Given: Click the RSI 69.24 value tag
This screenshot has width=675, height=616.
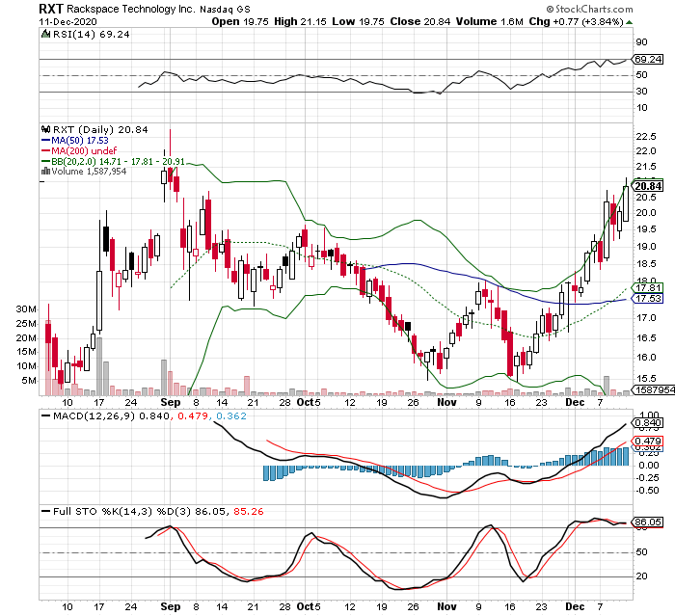Looking at the screenshot, I should click(x=647, y=60).
